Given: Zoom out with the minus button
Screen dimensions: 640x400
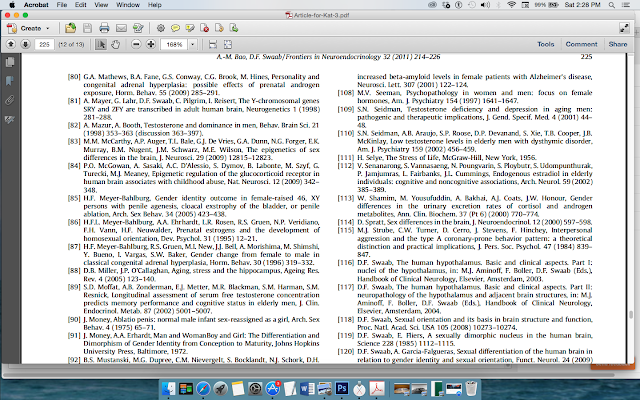Looking at the screenshot, I should tap(136, 44).
